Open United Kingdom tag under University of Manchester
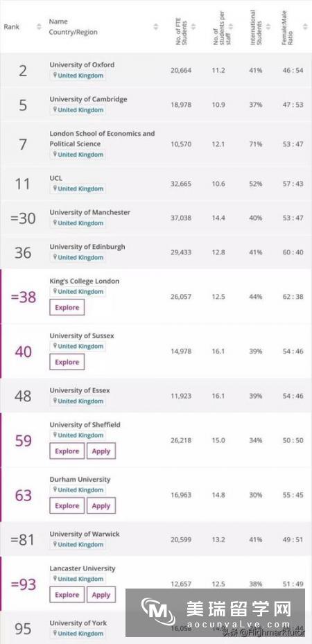Screen dimensions: 312x644 point(78,223)
